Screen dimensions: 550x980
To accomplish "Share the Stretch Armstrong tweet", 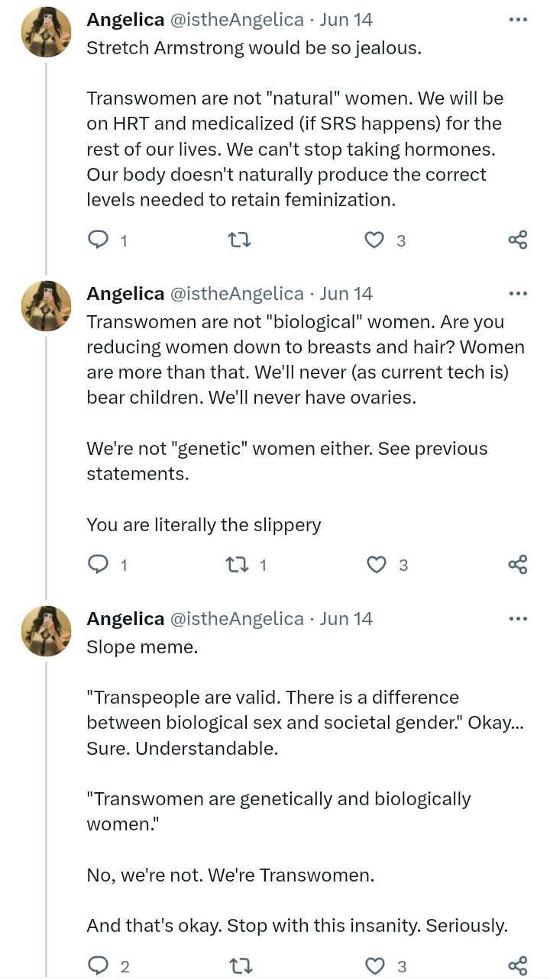I will (x=517, y=240).
